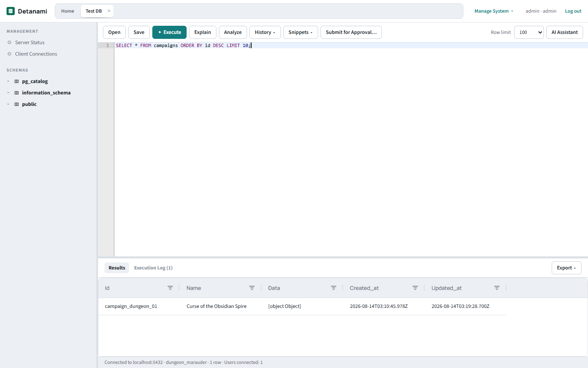Open Server Status in the sidebar

30,43
